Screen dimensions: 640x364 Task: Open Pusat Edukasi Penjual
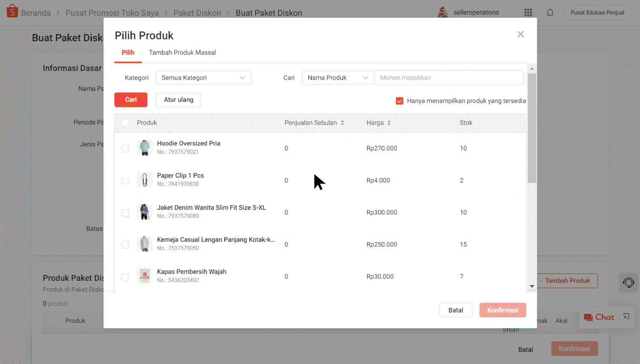pos(597,12)
